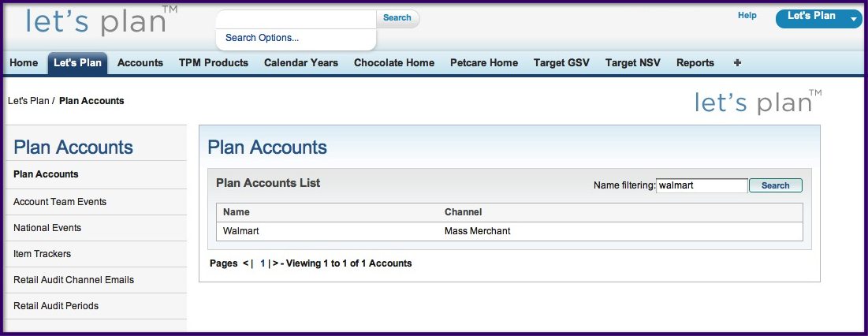This screenshot has width=868, height=336.
Task: Select Plan Accounts in sidebar
Action: click(46, 174)
